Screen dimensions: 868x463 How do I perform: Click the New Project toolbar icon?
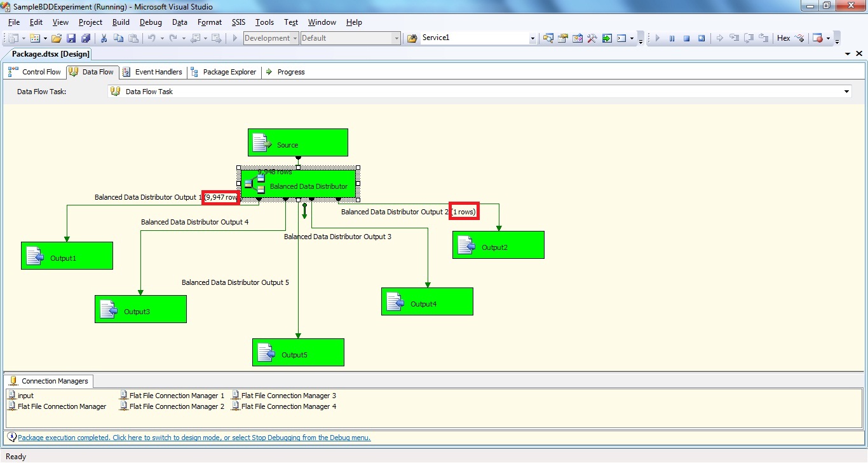(x=13, y=38)
